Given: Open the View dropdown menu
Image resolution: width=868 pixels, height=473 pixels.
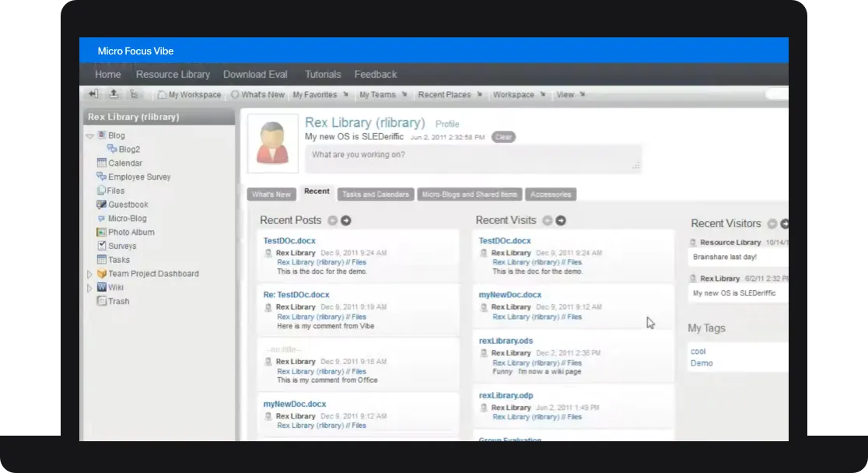Looking at the screenshot, I should tap(569, 94).
